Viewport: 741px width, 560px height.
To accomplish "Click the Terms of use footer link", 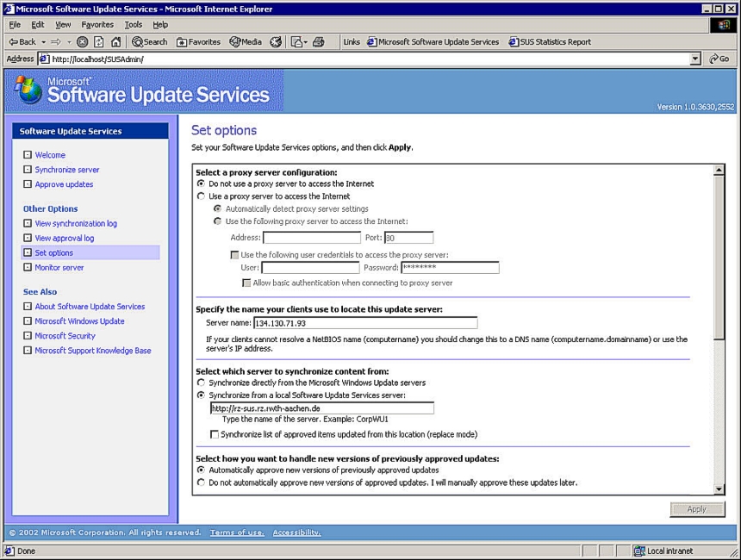I will (x=237, y=532).
